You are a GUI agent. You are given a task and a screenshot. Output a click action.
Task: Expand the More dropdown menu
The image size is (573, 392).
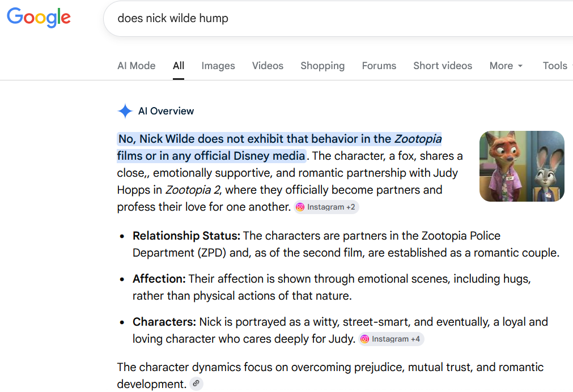click(506, 66)
